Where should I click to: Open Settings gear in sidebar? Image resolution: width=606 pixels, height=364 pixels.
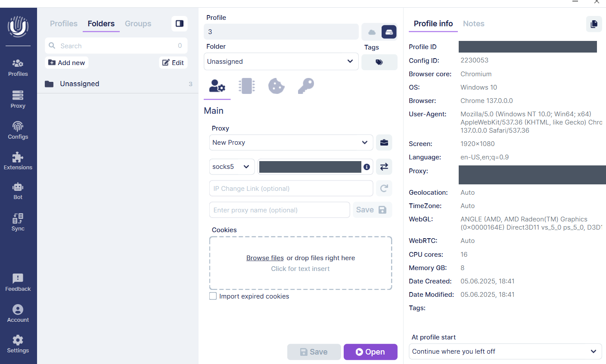tap(18, 344)
